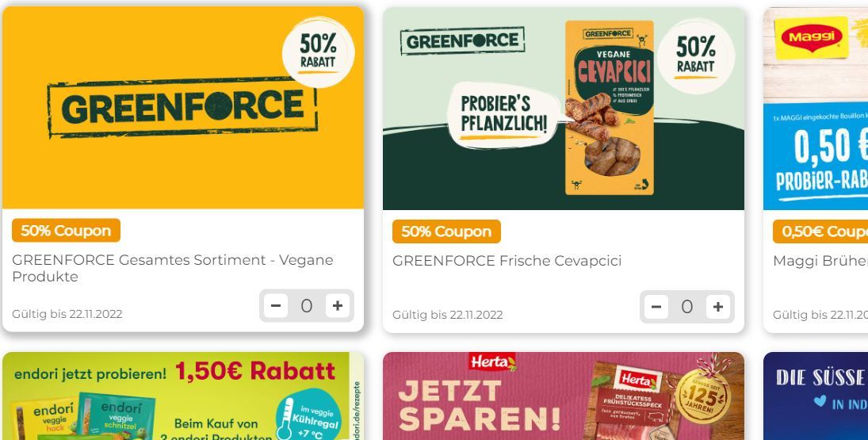Open GREENFORCE Gesamtes Sortiment - Vegane Produkte title
This screenshot has width=868, height=440.
point(173,268)
